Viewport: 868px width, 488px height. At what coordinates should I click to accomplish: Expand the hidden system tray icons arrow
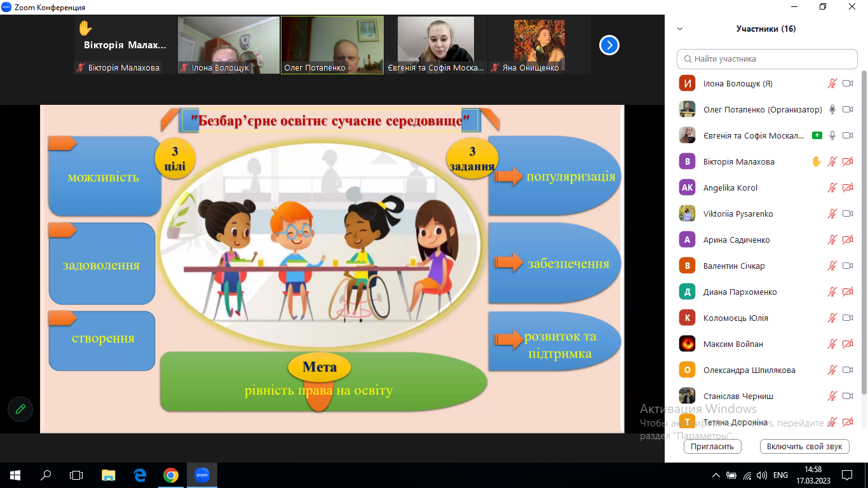coord(716,475)
